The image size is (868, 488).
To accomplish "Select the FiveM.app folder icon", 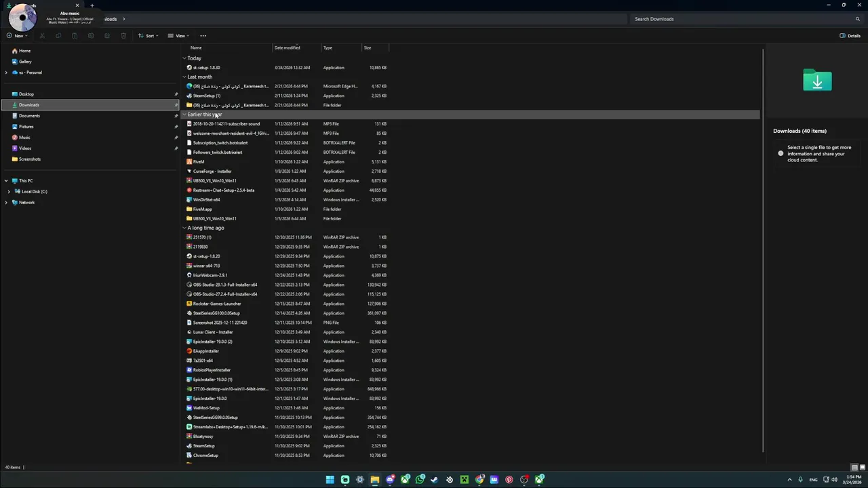I will pyautogui.click(x=189, y=209).
